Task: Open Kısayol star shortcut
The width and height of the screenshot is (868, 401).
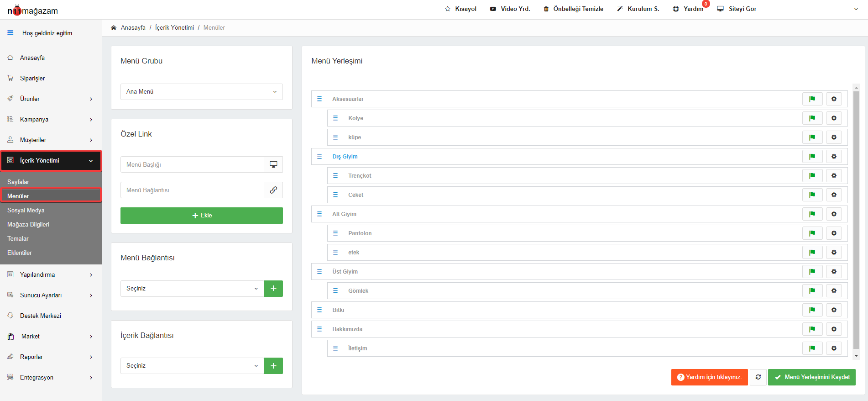Action: (x=460, y=9)
